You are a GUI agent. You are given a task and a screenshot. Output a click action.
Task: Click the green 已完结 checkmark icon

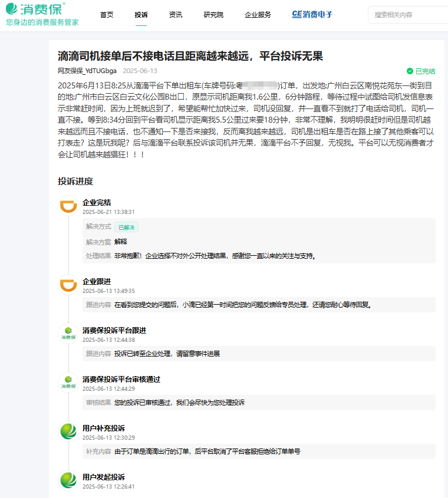(410, 71)
